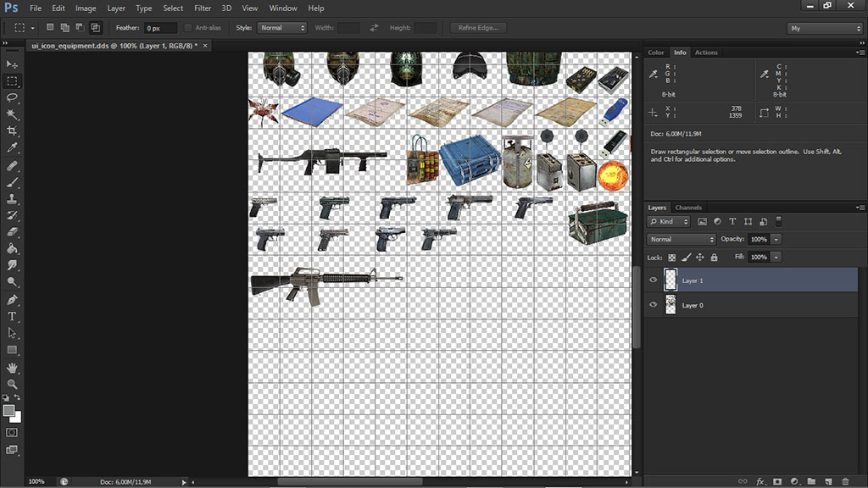Open the Info panel flyout menu
This screenshot has height=488, width=868.
click(x=860, y=53)
